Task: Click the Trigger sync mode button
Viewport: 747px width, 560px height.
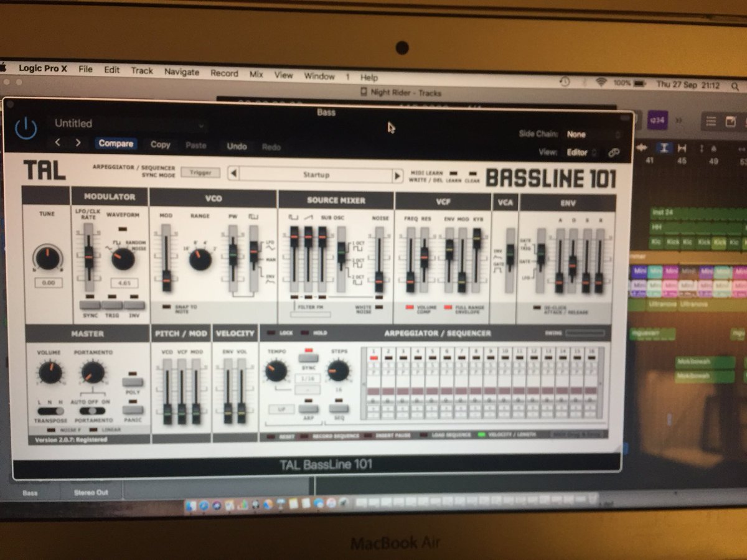Action: click(x=200, y=172)
